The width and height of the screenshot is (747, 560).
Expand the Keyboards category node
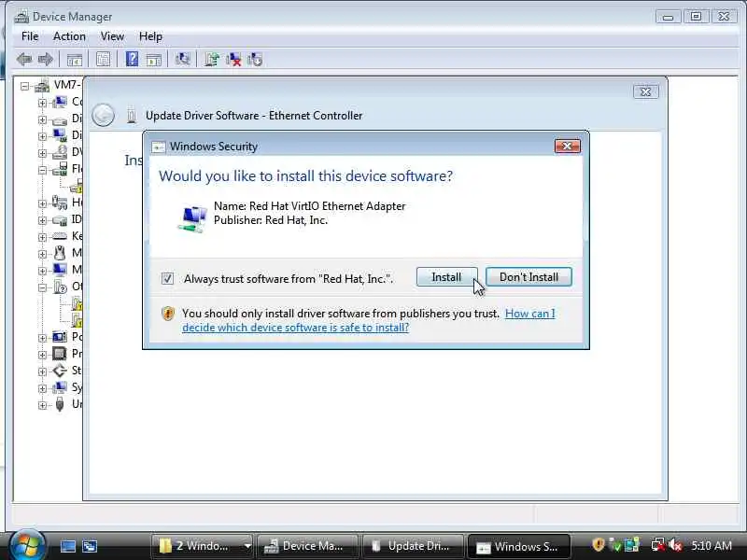click(x=42, y=237)
